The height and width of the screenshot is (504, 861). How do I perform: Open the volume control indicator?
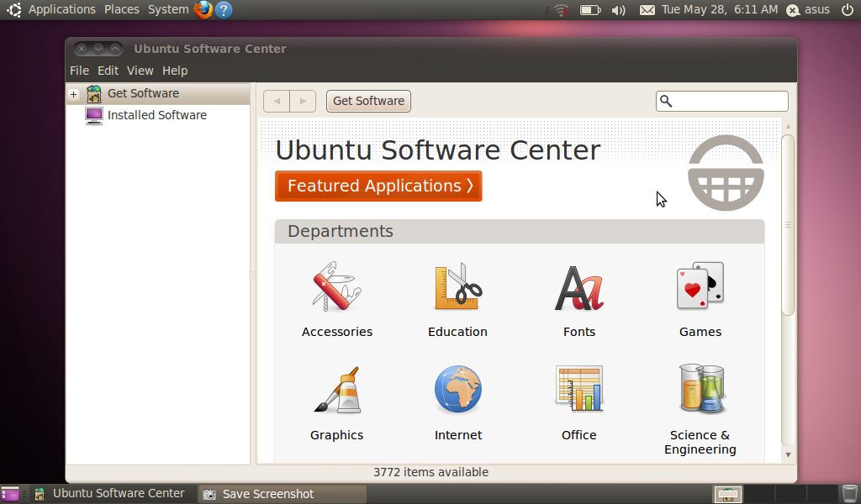click(x=619, y=10)
